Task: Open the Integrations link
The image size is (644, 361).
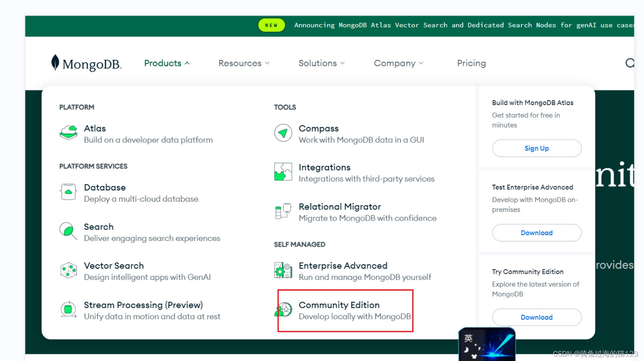Action: (324, 168)
